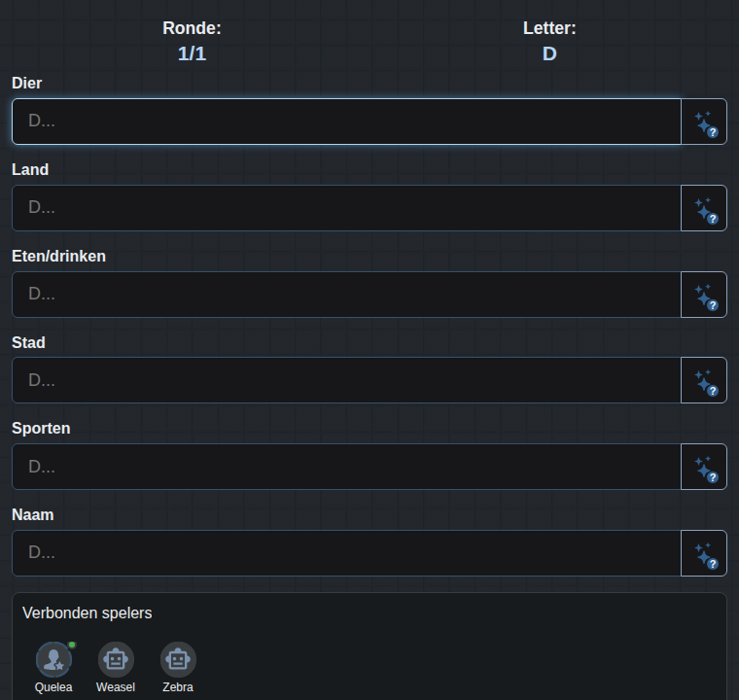Click the sparkle hint icon for Stad
Screen dimensions: 739x700
pyautogui.click(x=704, y=380)
